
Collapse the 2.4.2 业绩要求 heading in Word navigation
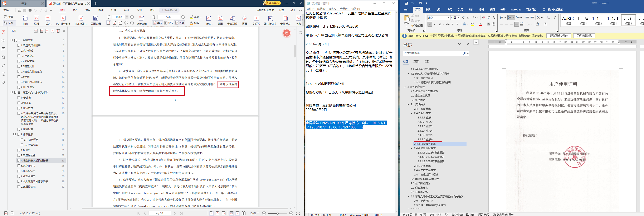412,113
